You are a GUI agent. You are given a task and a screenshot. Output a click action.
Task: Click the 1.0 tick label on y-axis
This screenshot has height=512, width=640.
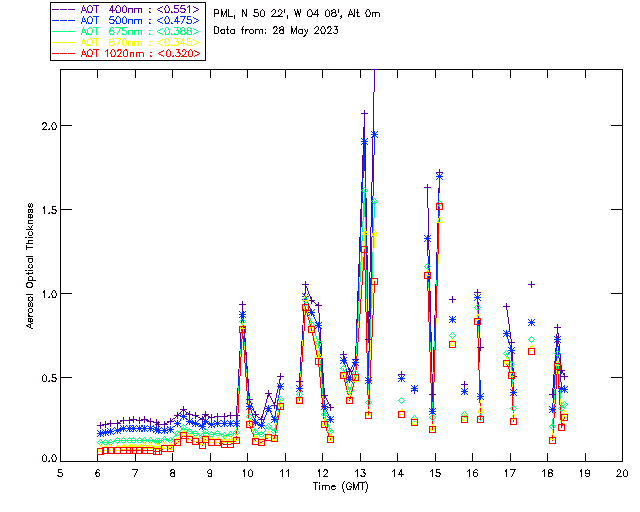[x=47, y=294]
